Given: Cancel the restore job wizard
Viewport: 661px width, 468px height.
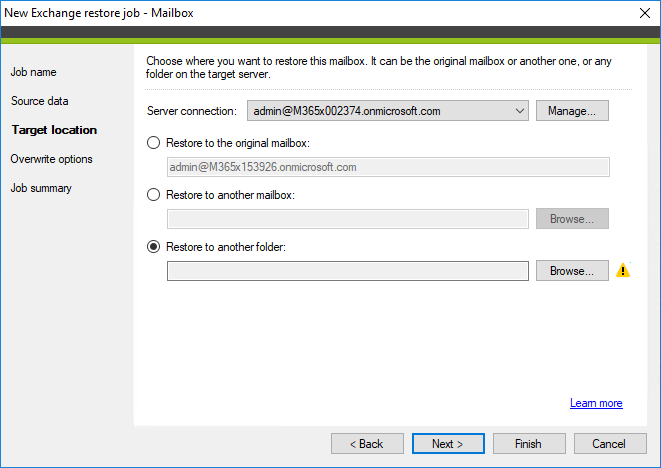Looking at the screenshot, I should point(608,443).
